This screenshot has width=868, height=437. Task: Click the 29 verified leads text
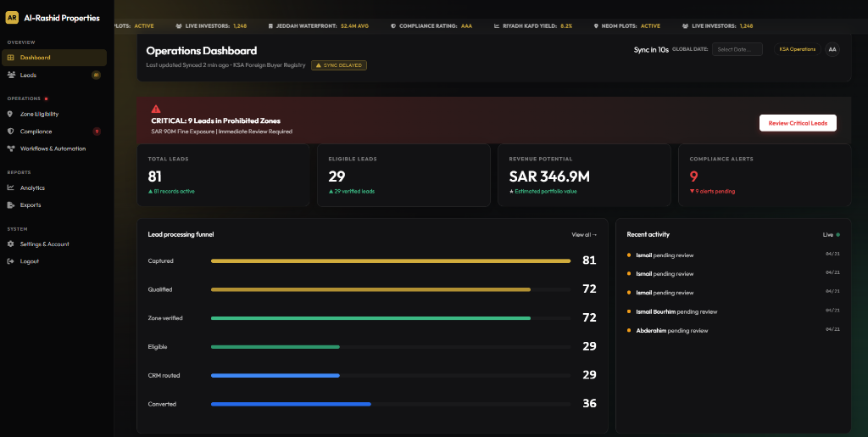tap(352, 191)
